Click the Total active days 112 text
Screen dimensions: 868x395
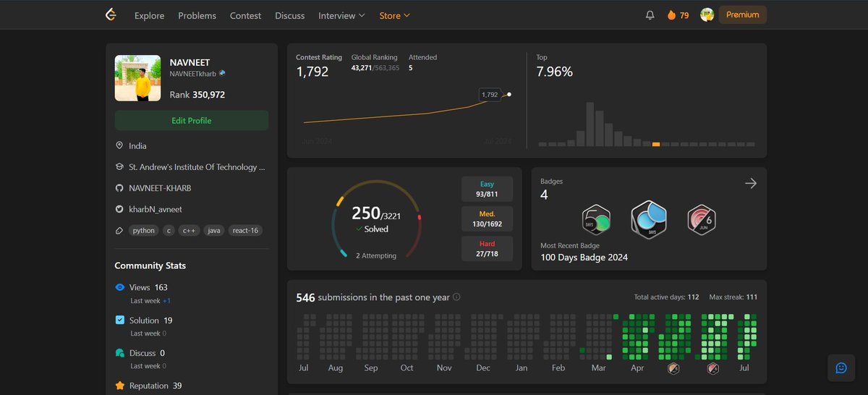click(666, 297)
